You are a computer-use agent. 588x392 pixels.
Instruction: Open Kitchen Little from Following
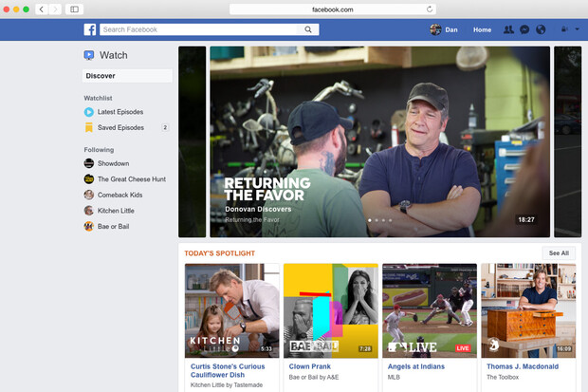(116, 211)
